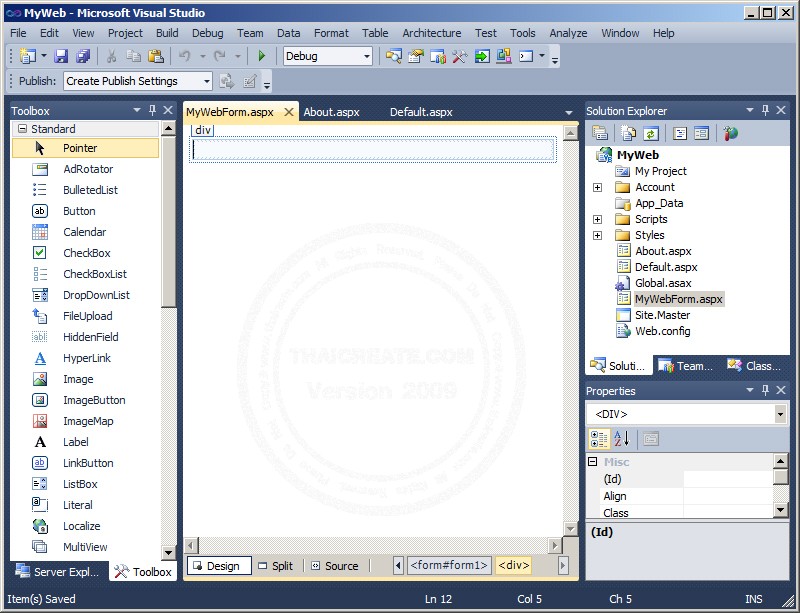800x613 pixels.
Task: Switch to the Server Explorer tab
Action: [x=58, y=572]
